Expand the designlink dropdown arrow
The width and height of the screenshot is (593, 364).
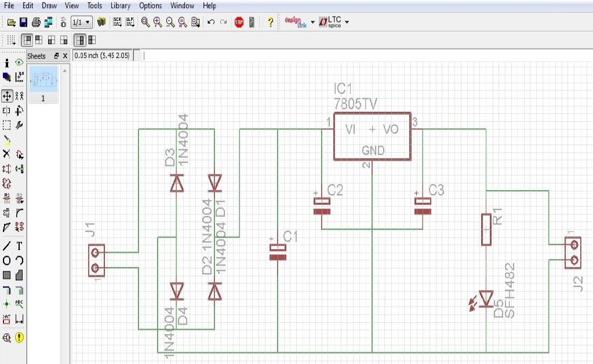(x=313, y=23)
